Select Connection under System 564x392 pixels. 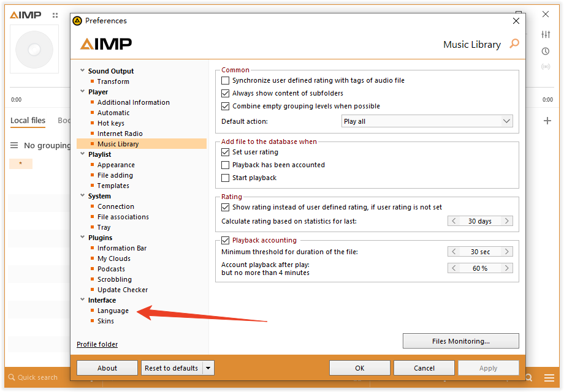115,206
